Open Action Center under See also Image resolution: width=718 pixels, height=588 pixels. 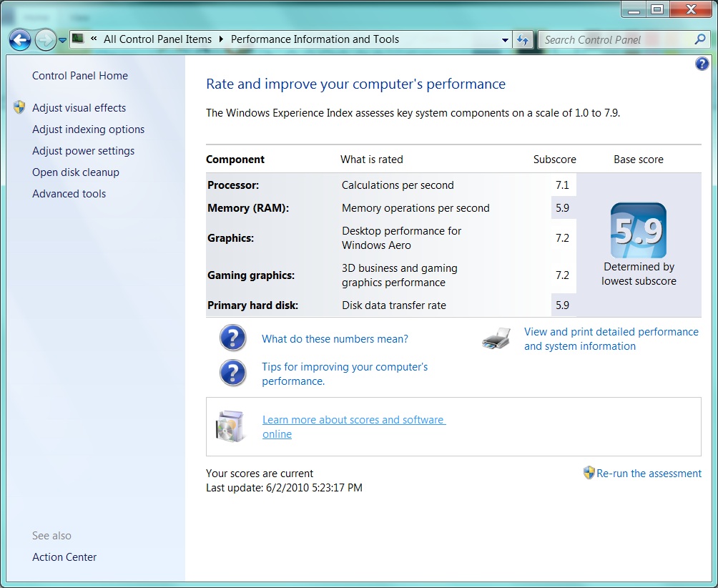[x=64, y=557]
